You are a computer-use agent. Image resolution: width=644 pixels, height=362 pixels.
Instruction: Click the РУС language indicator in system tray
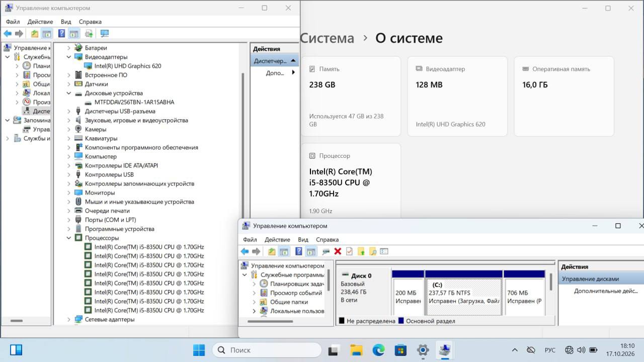point(550,350)
